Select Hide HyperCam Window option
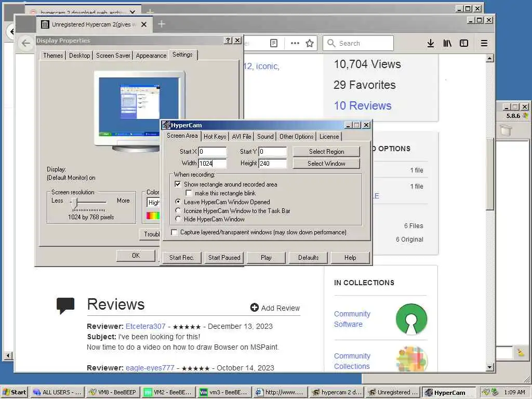532x399 pixels. [x=178, y=219]
